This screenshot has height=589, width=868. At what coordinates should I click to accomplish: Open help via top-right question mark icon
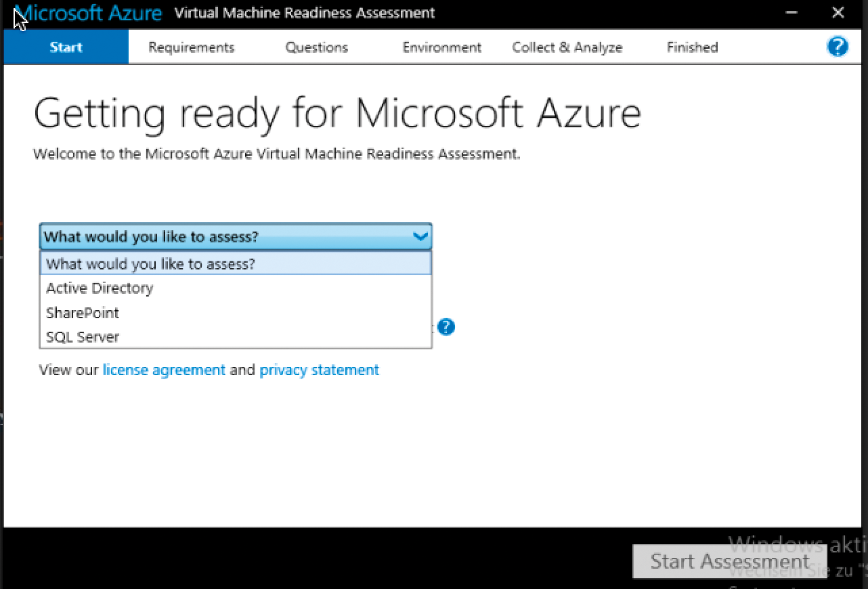838,47
